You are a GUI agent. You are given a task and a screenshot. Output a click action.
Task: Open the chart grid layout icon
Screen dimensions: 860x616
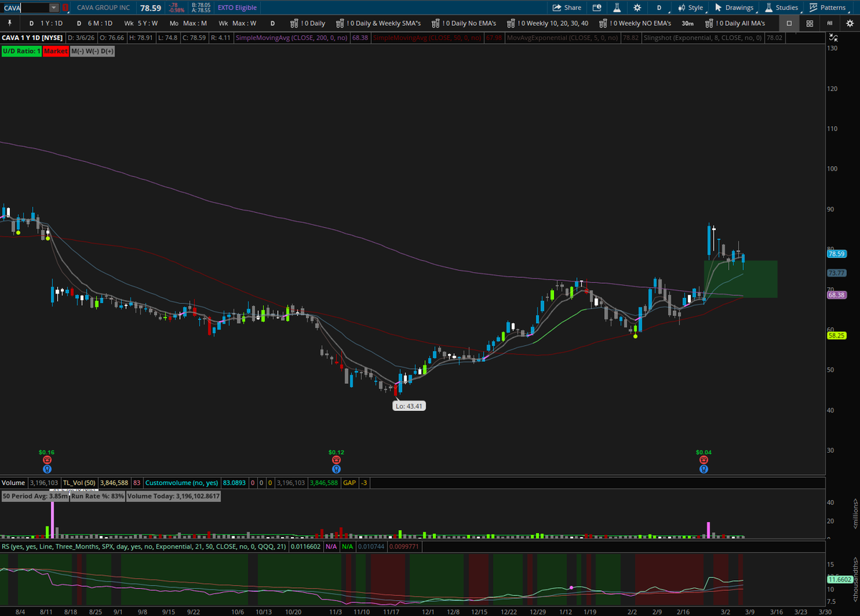click(809, 23)
